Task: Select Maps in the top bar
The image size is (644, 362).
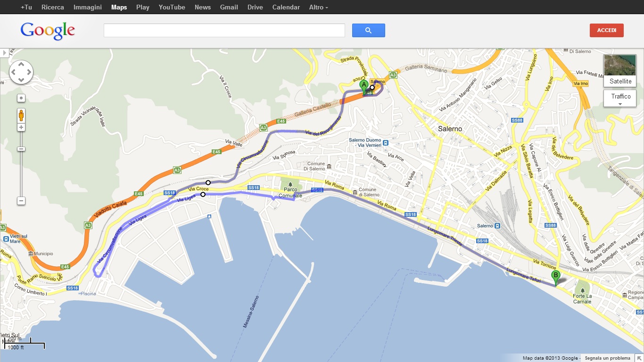Action: pos(119,7)
